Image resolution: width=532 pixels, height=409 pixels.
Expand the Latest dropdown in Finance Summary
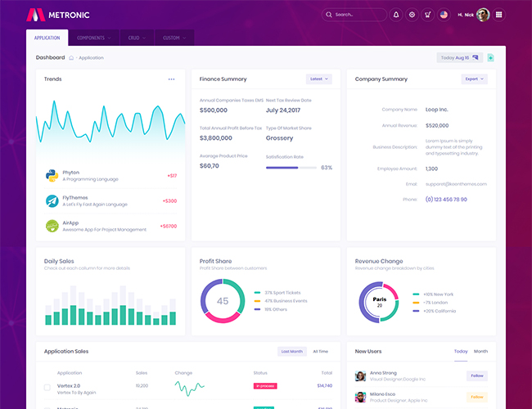click(318, 79)
